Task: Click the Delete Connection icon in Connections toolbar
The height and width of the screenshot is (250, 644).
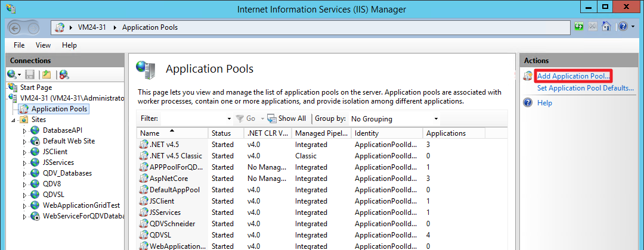Action: pos(63,74)
